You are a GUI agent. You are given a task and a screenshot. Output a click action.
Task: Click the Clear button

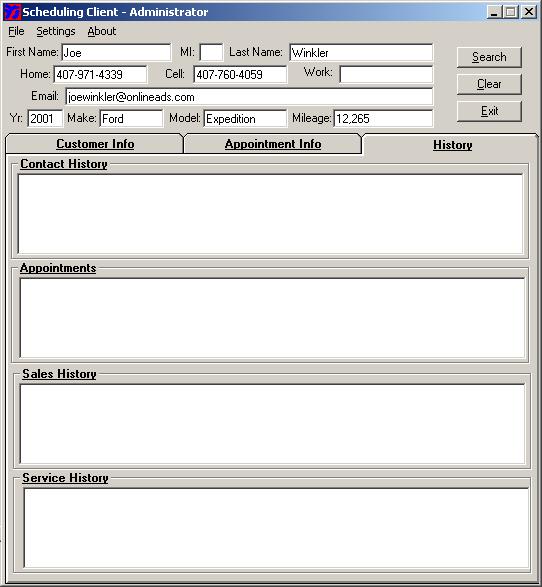489,84
